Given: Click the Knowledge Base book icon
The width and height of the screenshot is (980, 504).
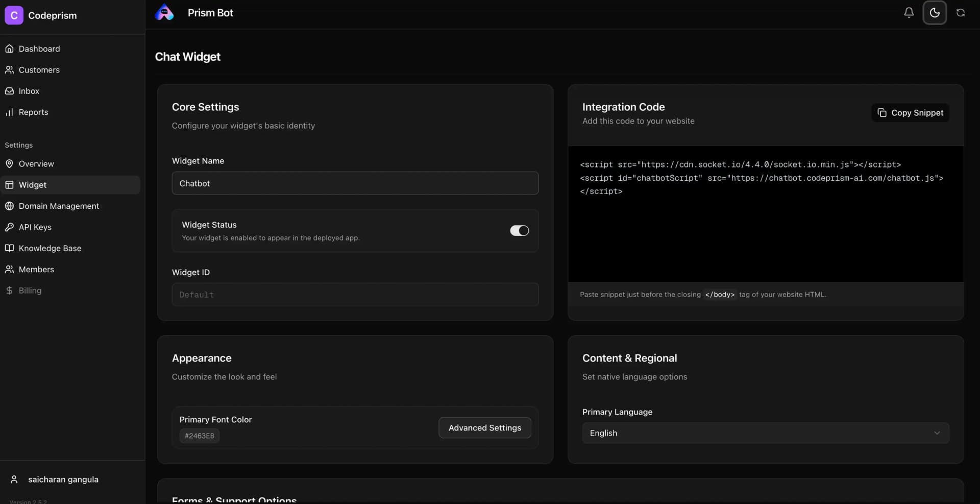Looking at the screenshot, I should coord(10,248).
